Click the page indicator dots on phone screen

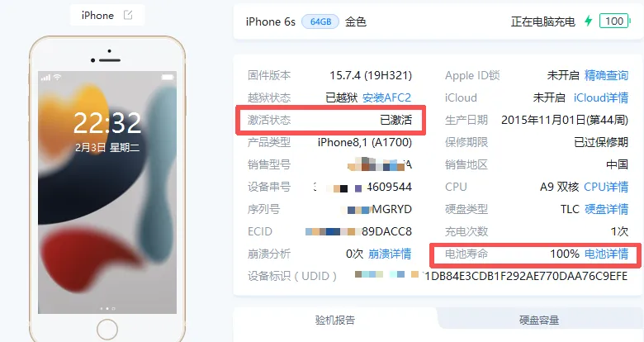(107, 308)
